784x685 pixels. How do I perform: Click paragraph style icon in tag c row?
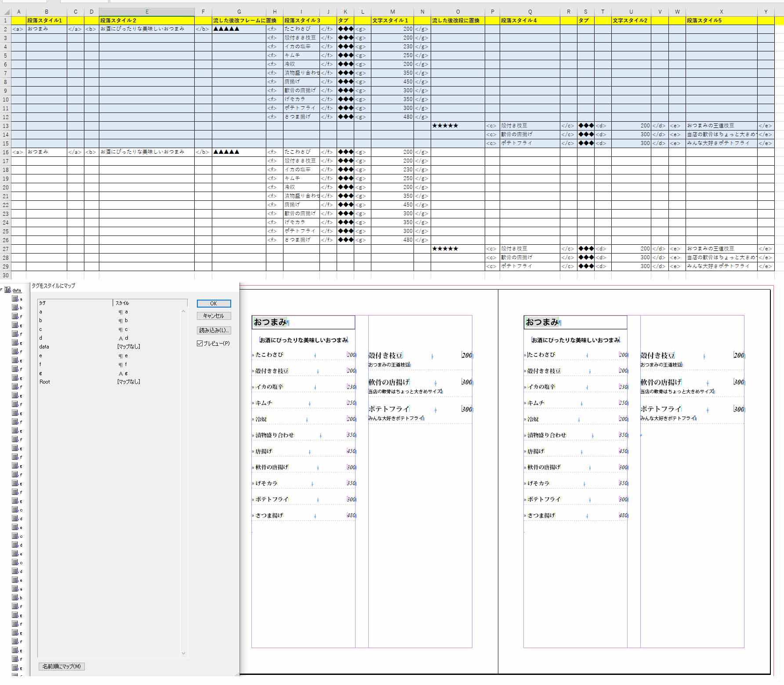(120, 330)
